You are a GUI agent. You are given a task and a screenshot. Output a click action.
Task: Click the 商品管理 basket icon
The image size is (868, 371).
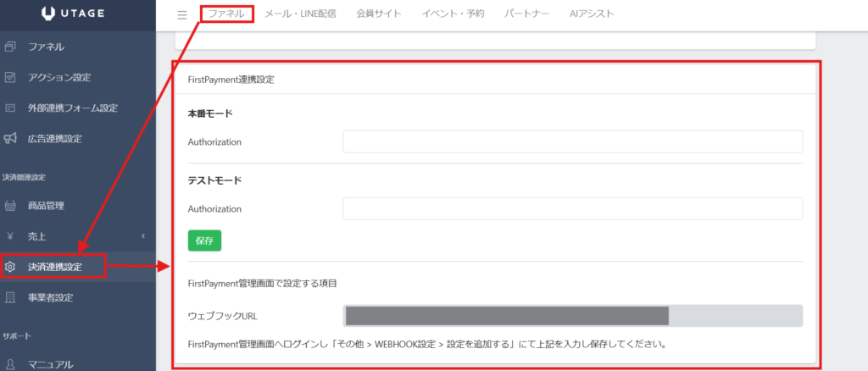[x=10, y=206]
